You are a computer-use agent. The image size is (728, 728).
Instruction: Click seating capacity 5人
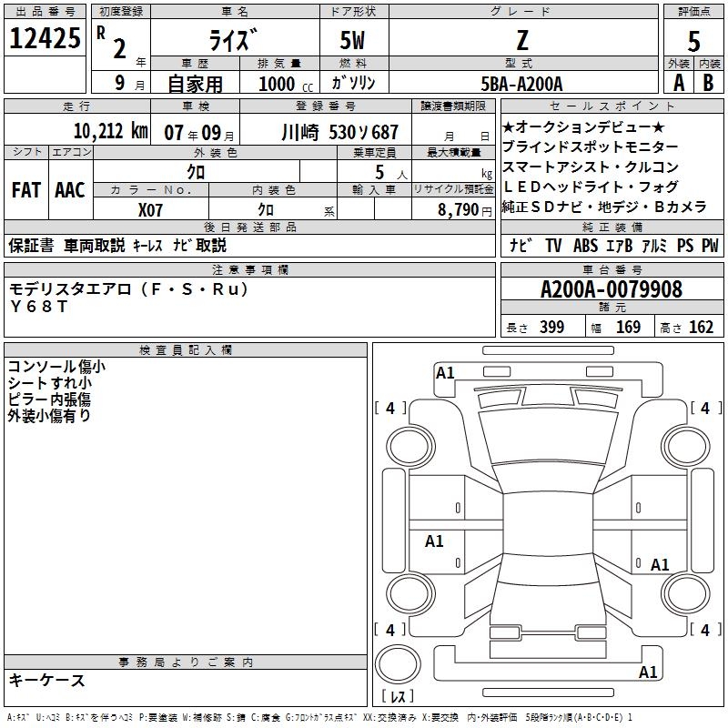click(391, 173)
